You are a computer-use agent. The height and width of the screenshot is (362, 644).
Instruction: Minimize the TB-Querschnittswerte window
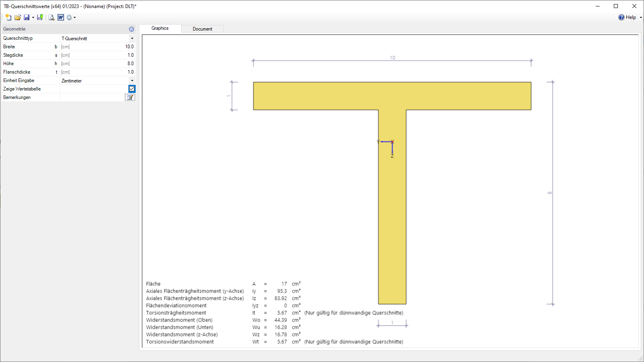598,6
